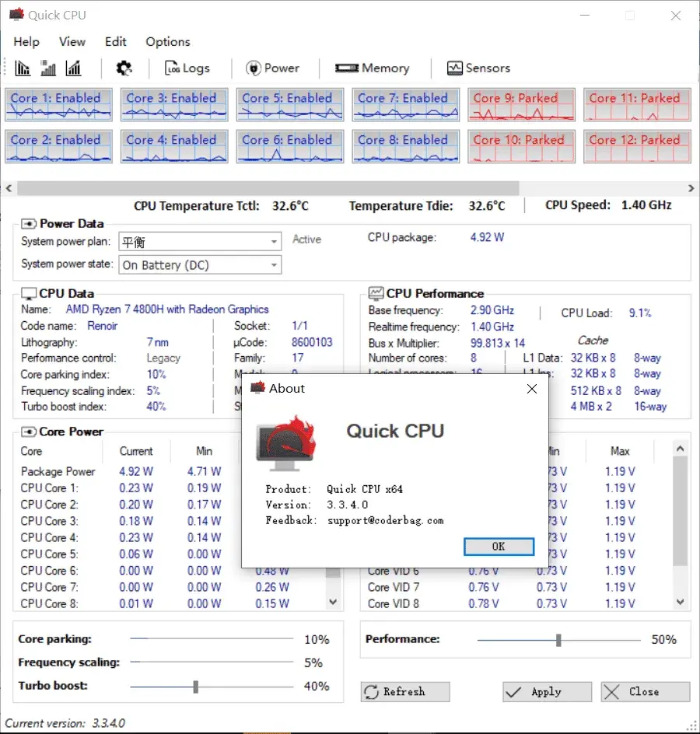Image resolution: width=700 pixels, height=734 pixels.
Task: Open the second stepped chart view icon
Action: click(x=47, y=68)
